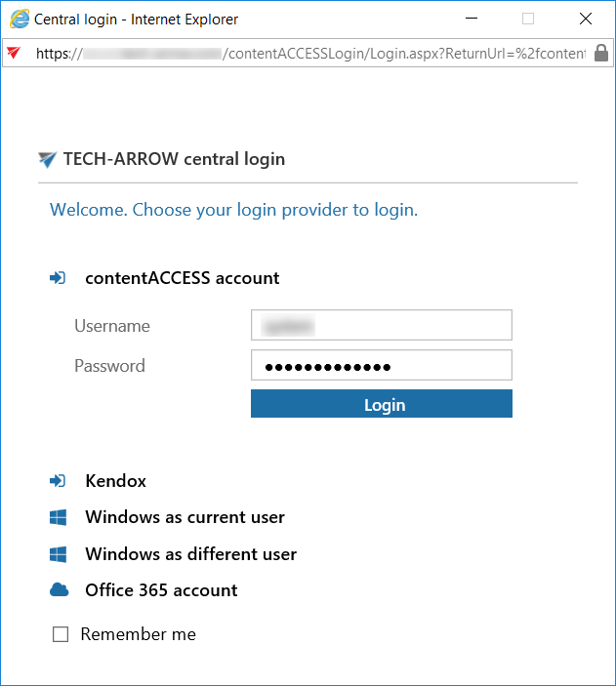Click the Kendox sign-in arrow icon
This screenshot has width=616, height=686.
coord(58,481)
